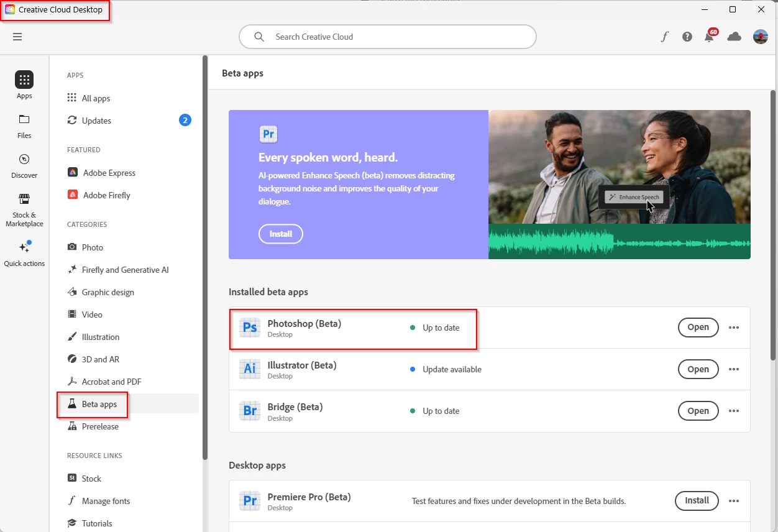Open the help question mark icon
Screen dimensions: 778x532
[687, 37]
